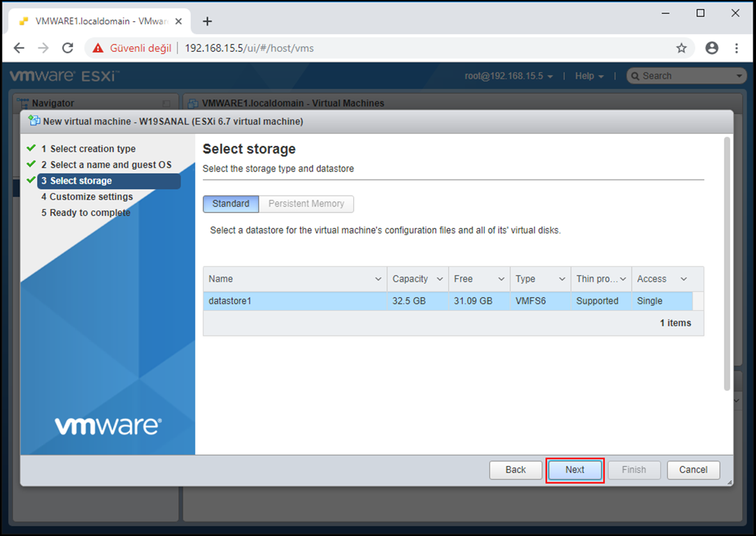Open the Thin provisioning column dropdown arrow

pyautogui.click(x=623, y=279)
